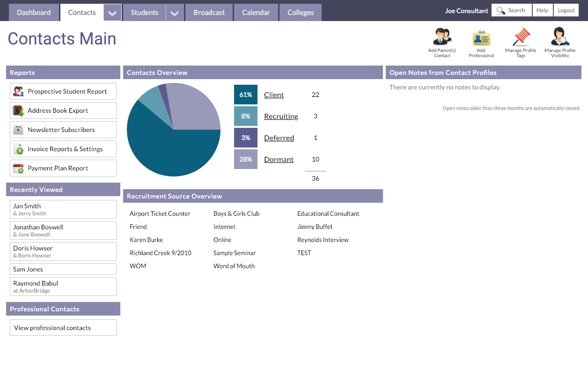588x368 pixels.
Task: Open Doris Howser recently viewed contact
Action: click(x=63, y=251)
